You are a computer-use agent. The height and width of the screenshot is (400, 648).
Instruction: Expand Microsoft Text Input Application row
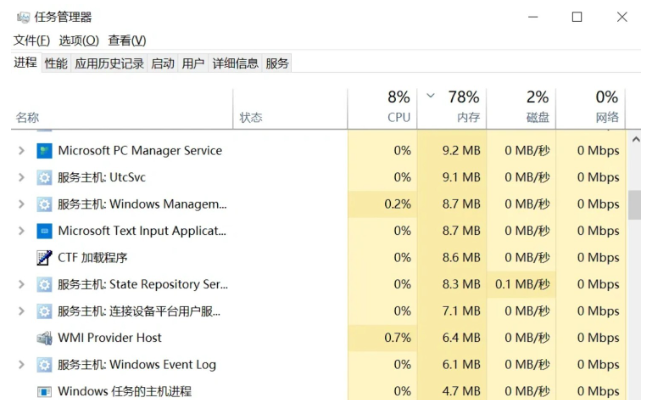pyautogui.click(x=21, y=231)
